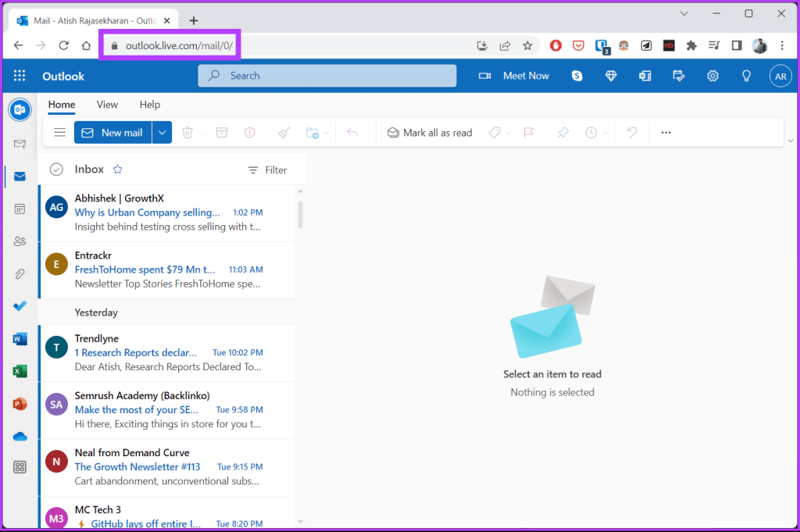
Task: Expand the Move to dropdown chevron
Action: point(327,133)
